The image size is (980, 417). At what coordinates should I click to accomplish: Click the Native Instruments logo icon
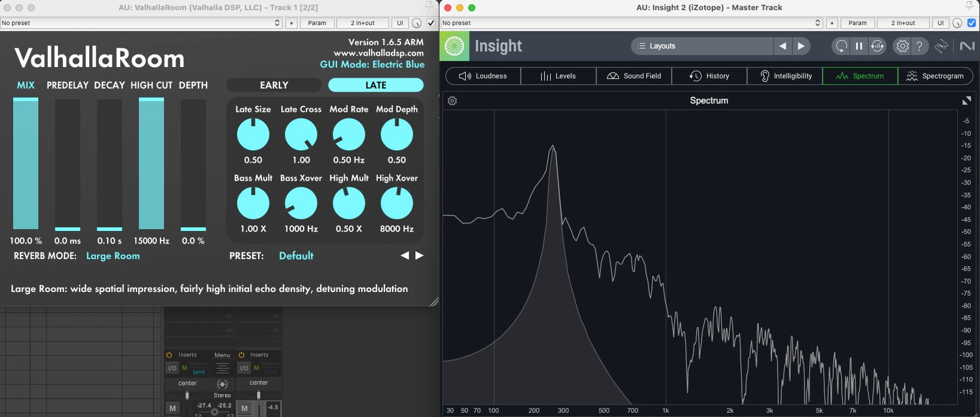(x=967, y=46)
